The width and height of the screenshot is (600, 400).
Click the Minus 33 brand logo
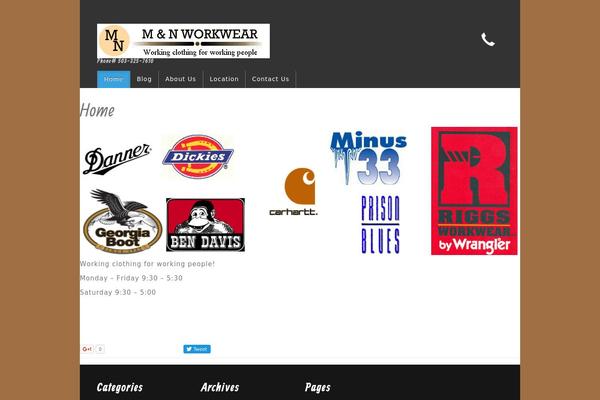coord(368,158)
